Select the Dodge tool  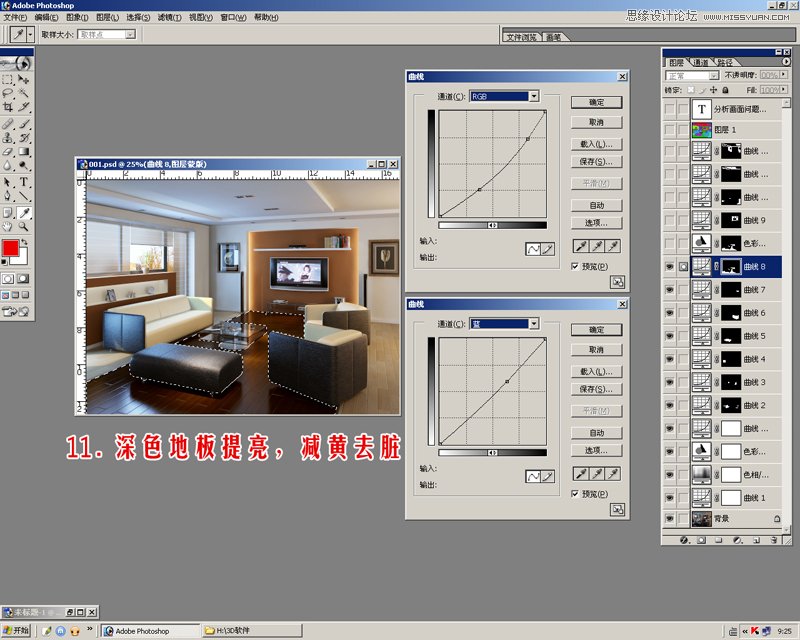23,165
